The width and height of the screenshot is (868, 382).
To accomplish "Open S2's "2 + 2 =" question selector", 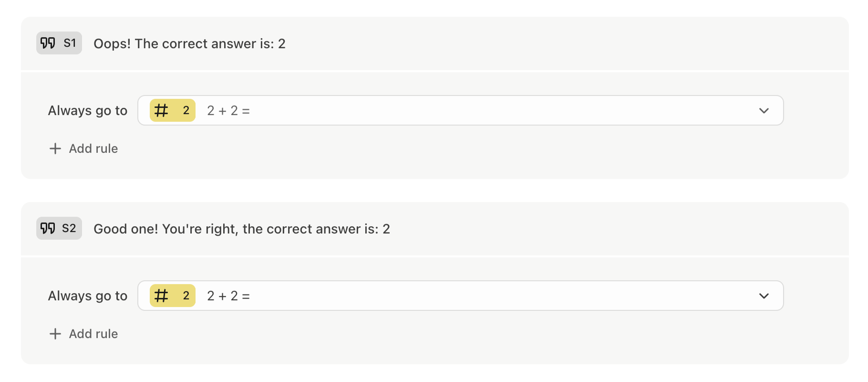I will [x=228, y=296].
